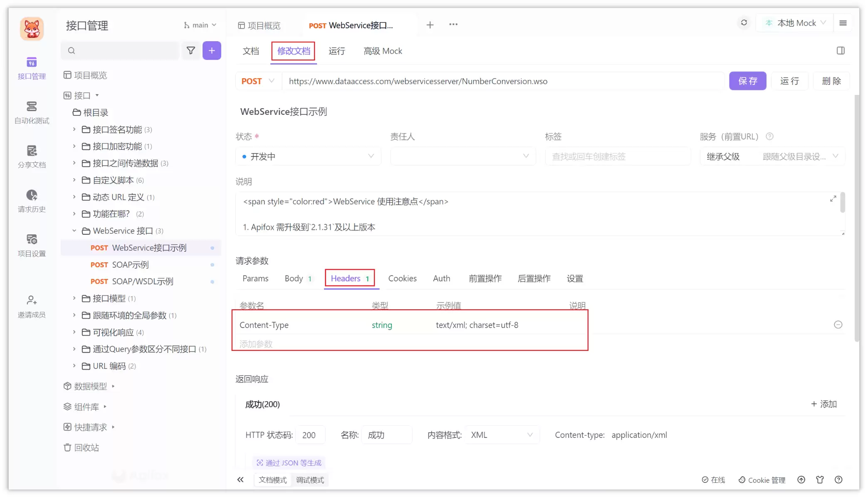Click the 删除 button

831,81
